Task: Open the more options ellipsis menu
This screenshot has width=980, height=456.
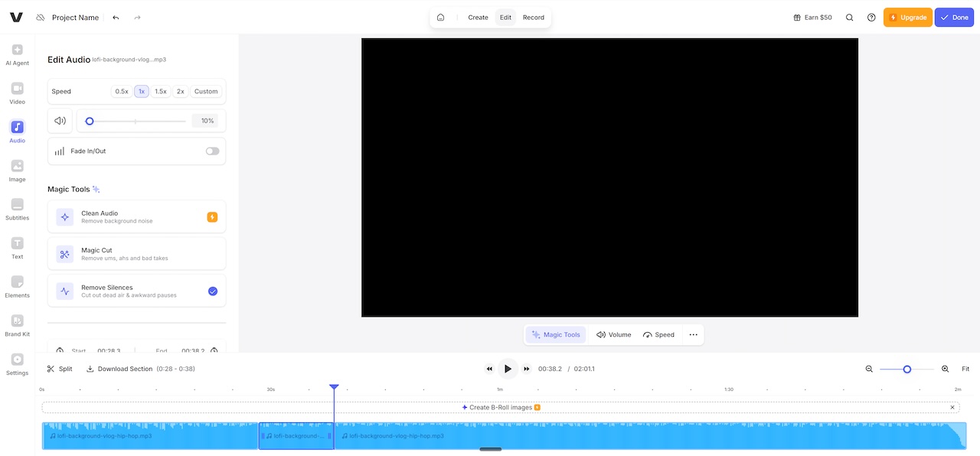Action: [x=693, y=334]
